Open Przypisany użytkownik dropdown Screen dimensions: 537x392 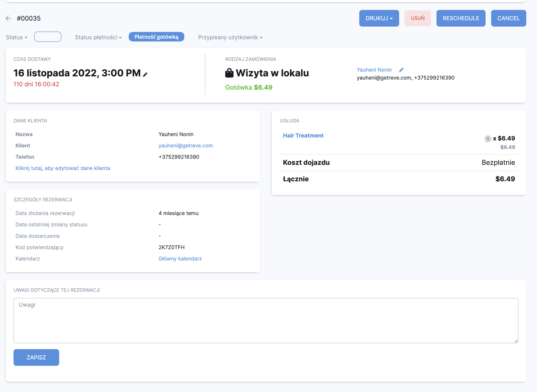pyautogui.click(x=230, y=37)
